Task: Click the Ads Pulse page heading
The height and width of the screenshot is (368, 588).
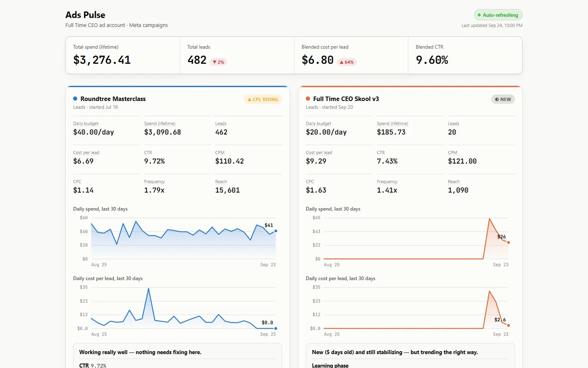Action: 85,15
